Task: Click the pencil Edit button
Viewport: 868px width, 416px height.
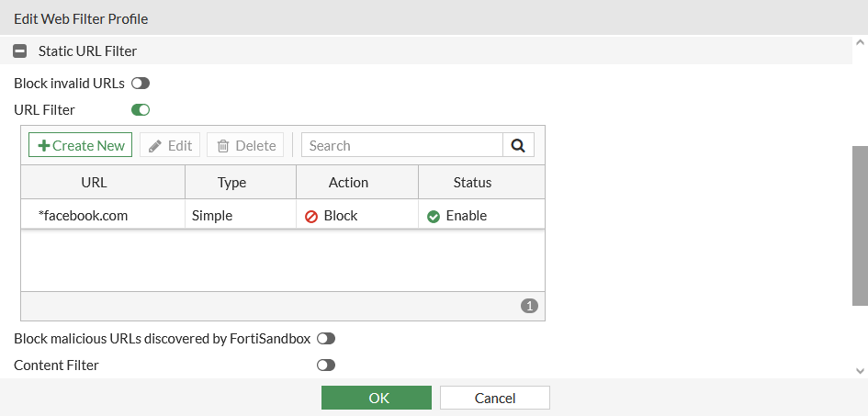Action: click(170, 145)
